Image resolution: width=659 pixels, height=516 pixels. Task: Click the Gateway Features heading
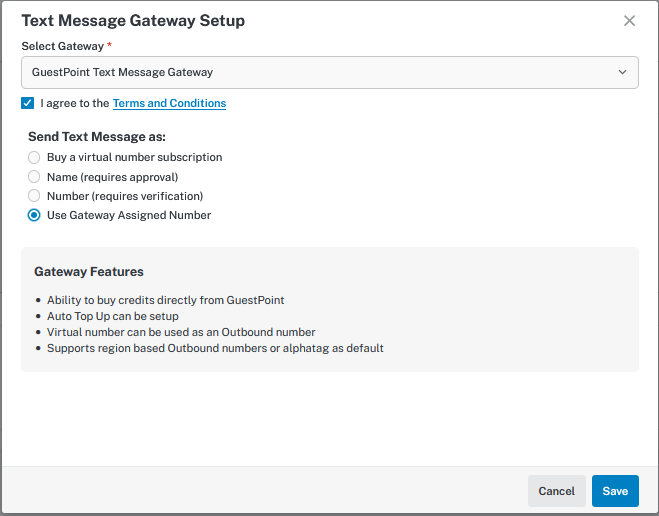pos(89,271)
